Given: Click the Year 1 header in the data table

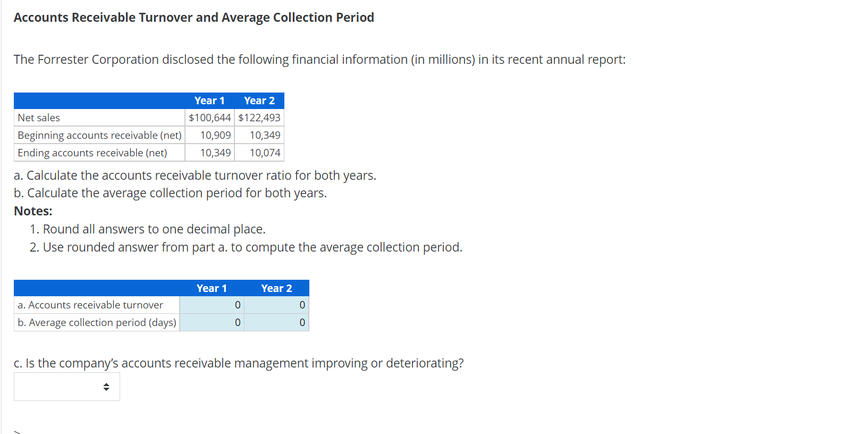Looking at the screenshot, I should tap(209, 100).
